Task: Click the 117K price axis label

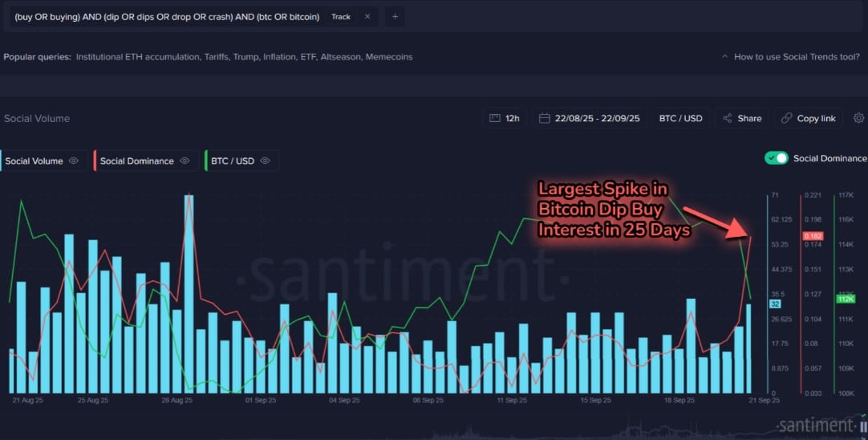Action: [846, 195]
